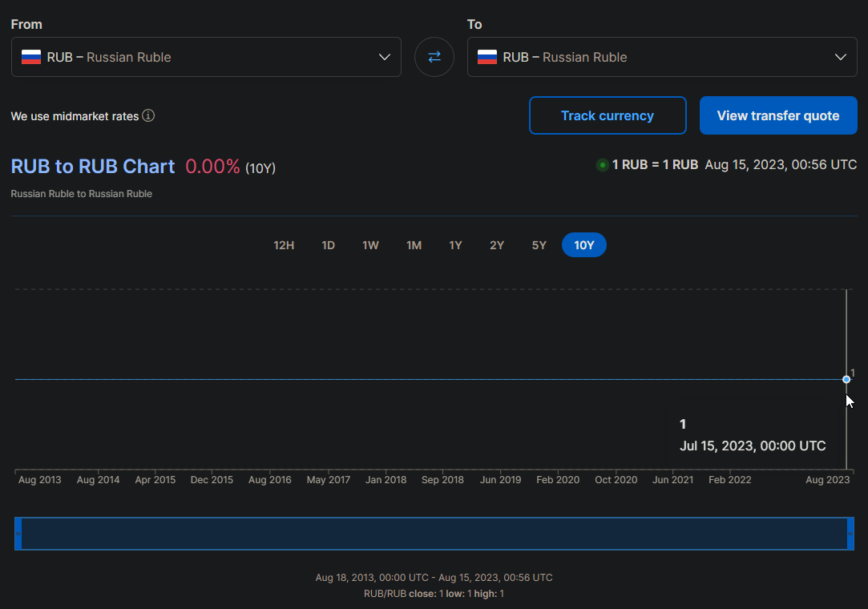868x609 pixels.
Task: Switch to the 2Y range
Action: coord(497,245)
